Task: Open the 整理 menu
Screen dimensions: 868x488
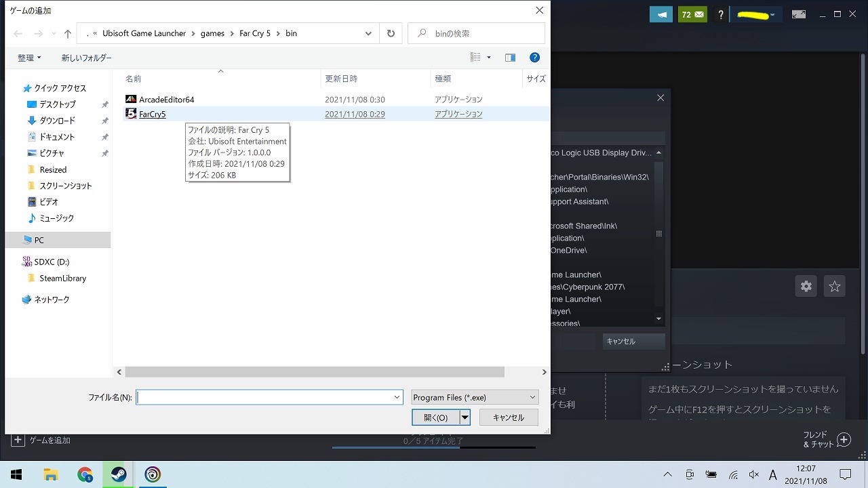Action: (29, 58)
